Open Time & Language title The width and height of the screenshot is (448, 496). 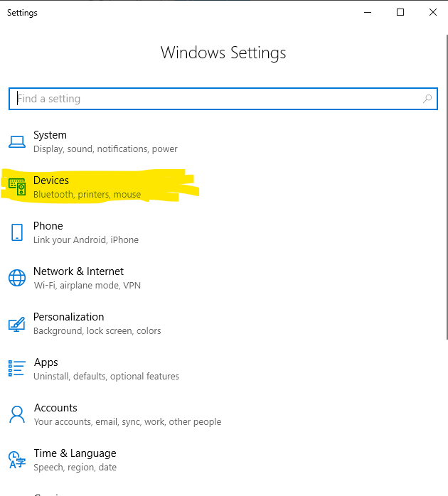(75, 453)
